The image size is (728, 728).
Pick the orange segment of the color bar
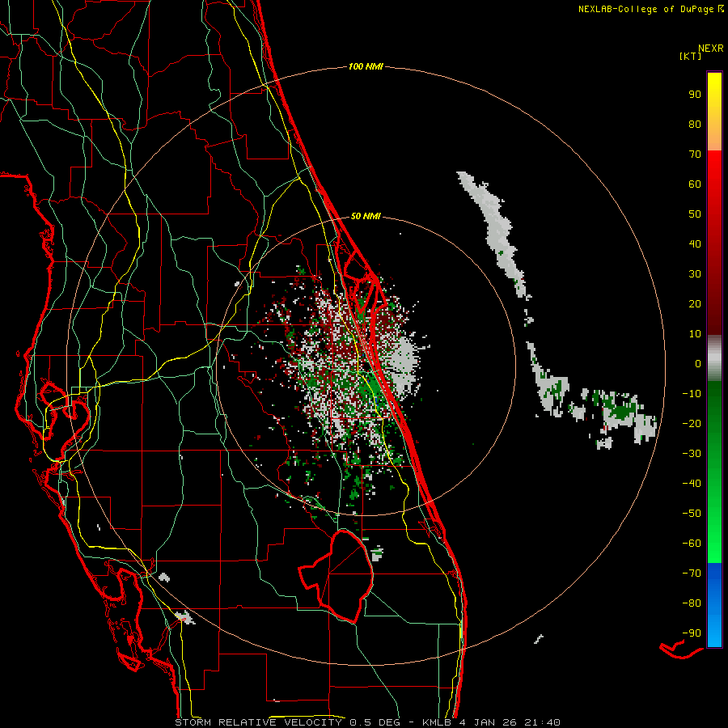pyautogui.click(x=714, y=137)
